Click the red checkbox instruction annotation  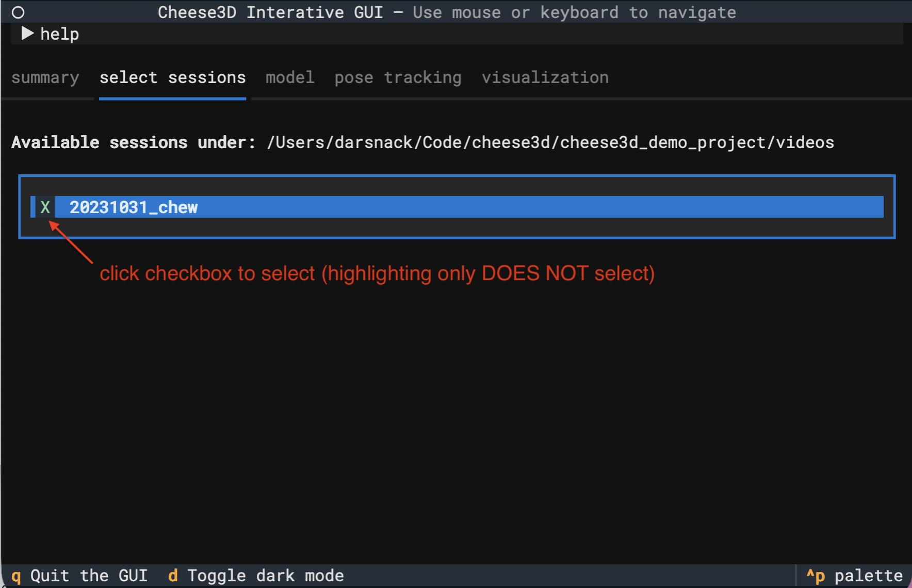[x=377, y=273]
